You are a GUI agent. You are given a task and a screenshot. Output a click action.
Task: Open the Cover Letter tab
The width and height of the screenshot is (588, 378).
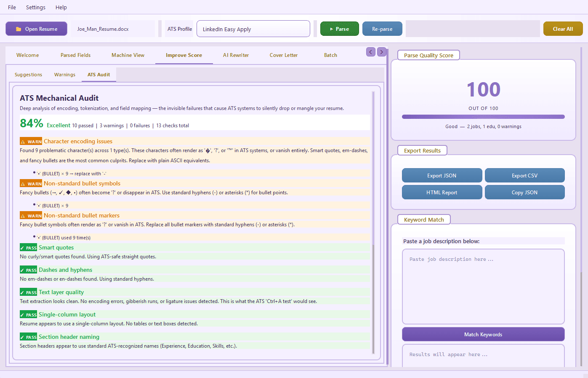point(284,55)
